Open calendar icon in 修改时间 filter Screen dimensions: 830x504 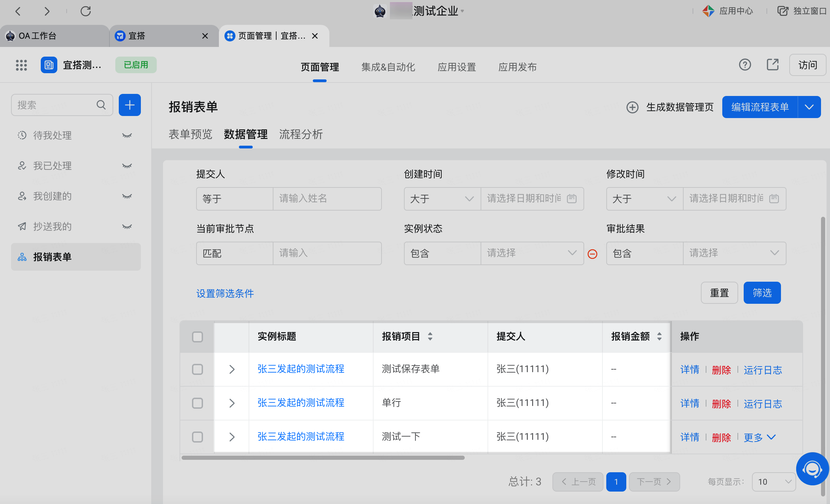coord(774,198)
